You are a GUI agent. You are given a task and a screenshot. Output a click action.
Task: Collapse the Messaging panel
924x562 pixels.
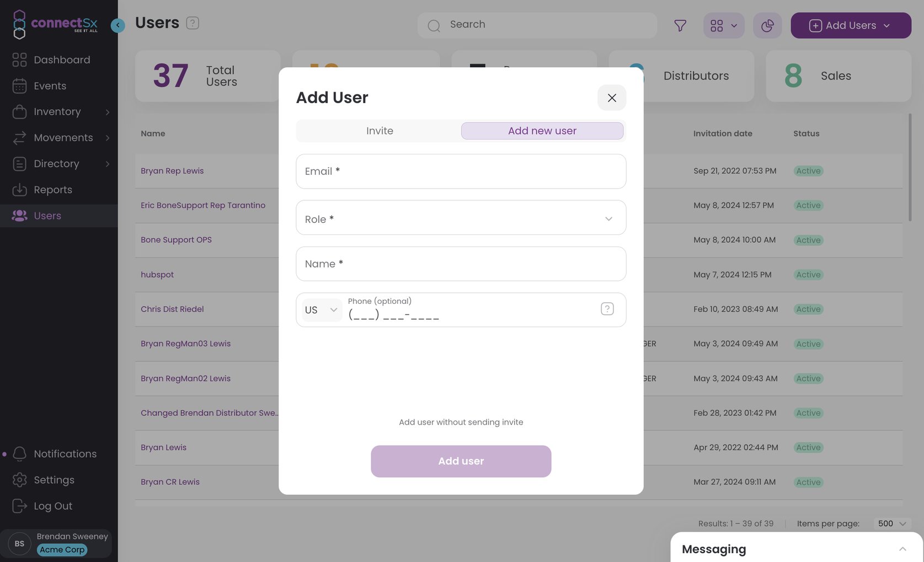pyautogui.click(x=902, y=548)
